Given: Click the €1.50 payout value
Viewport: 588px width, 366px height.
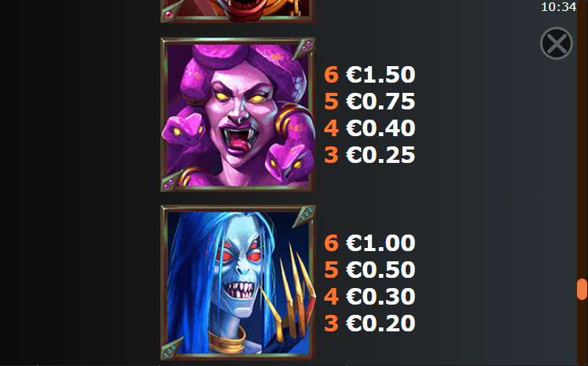Looking at the screenshot, I should (380, 74).
